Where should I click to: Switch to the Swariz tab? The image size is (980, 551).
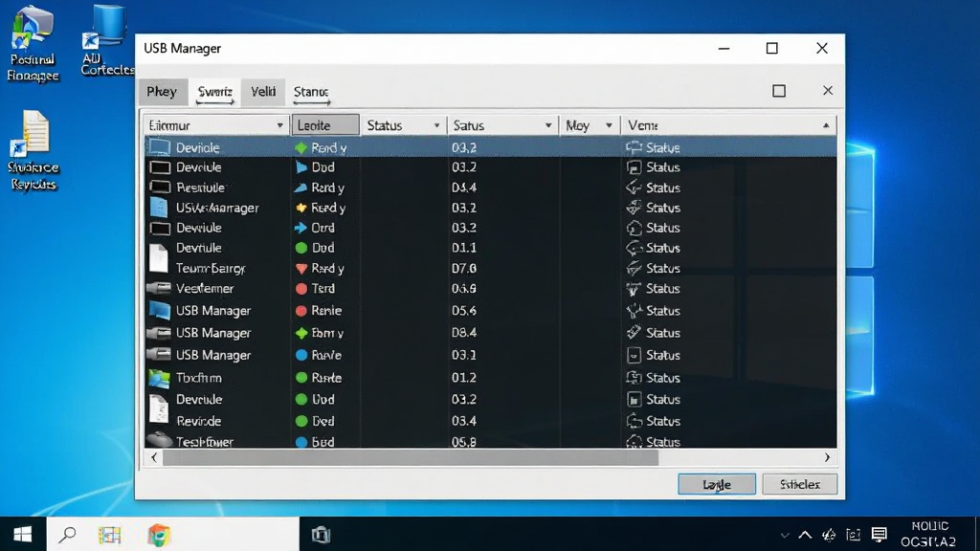click(215, 92)
